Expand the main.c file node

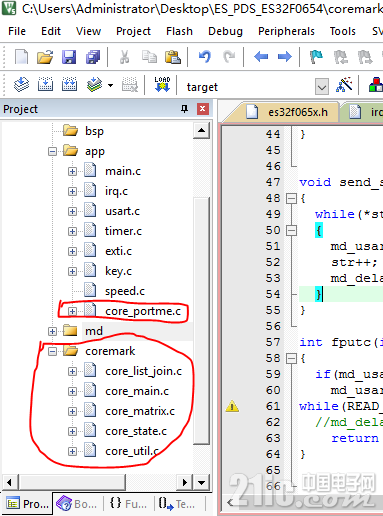coord(72,171)
